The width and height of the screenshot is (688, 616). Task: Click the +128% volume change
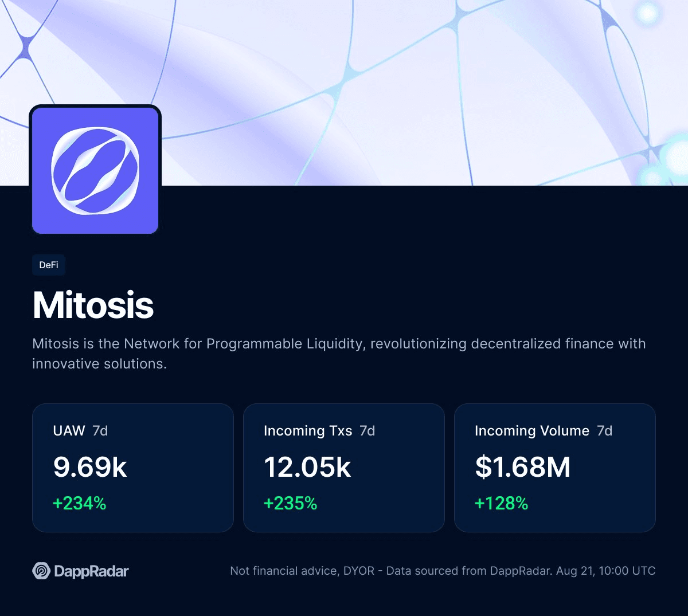pos(502,503)
